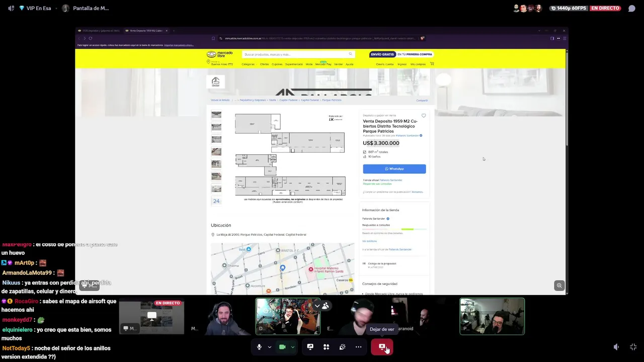
Task: Exit full screen with collapse icon
Action: [633, 347]
